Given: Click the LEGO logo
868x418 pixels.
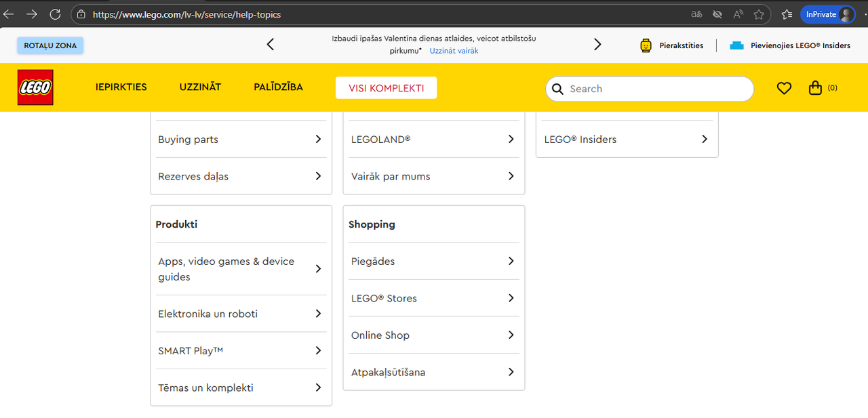Looking at the screenshot, I should 35,87.
